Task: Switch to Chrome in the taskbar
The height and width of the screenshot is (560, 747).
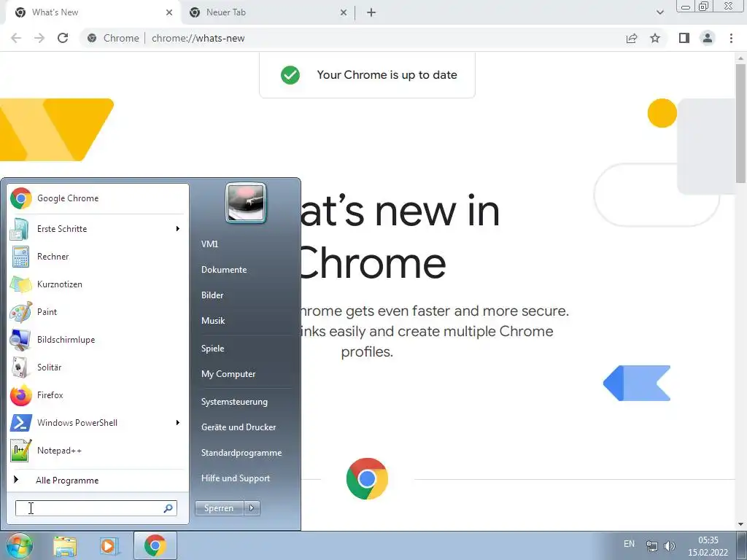Action: click(155, 545)
